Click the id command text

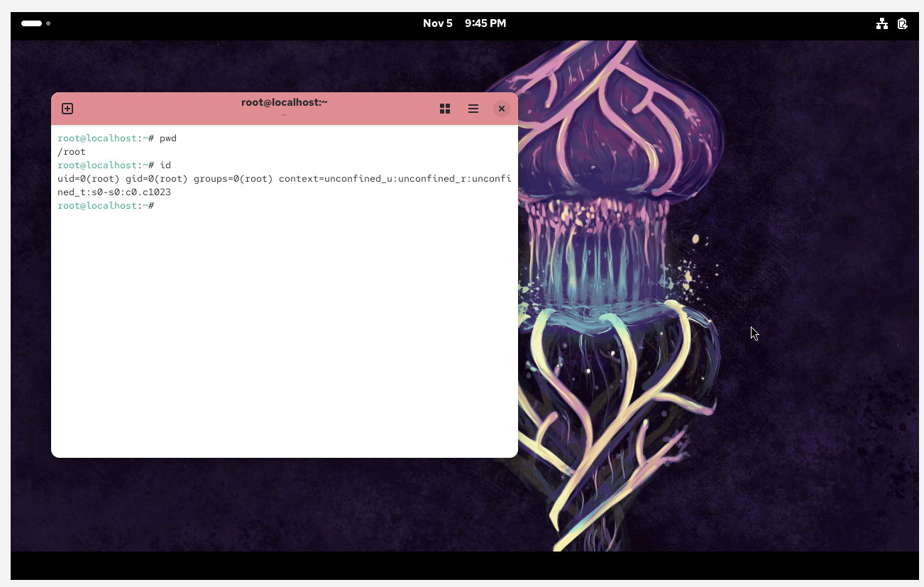(x=165, y=165)
